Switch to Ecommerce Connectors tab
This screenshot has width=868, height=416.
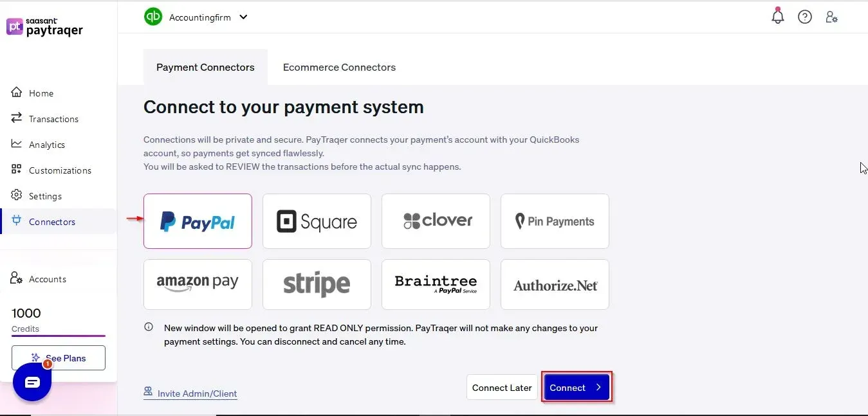(339, 67)
